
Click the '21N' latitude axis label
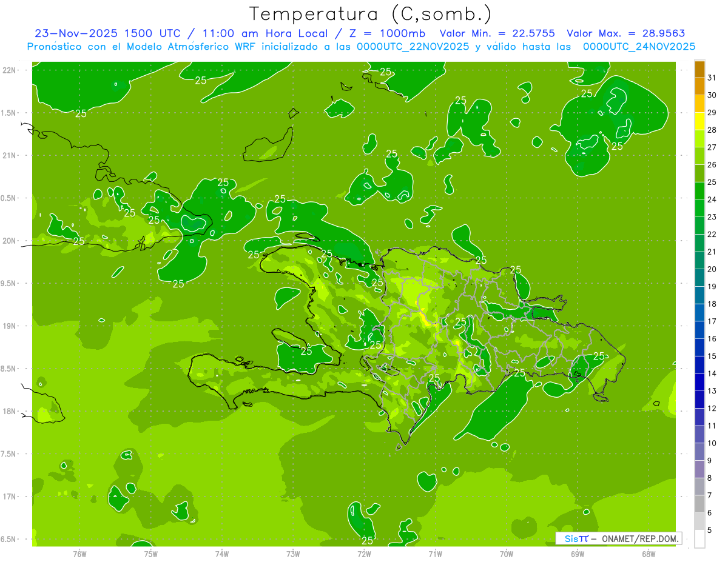click(x=9, y=156)
